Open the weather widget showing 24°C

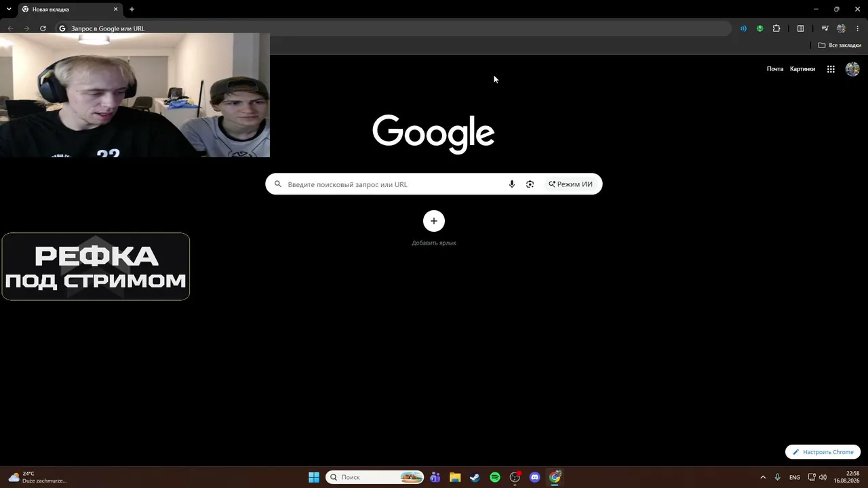click(x=38, y=477)
